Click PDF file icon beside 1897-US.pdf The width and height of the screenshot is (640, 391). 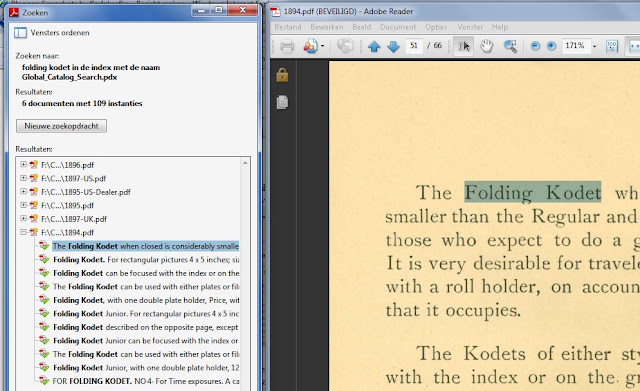34,178
